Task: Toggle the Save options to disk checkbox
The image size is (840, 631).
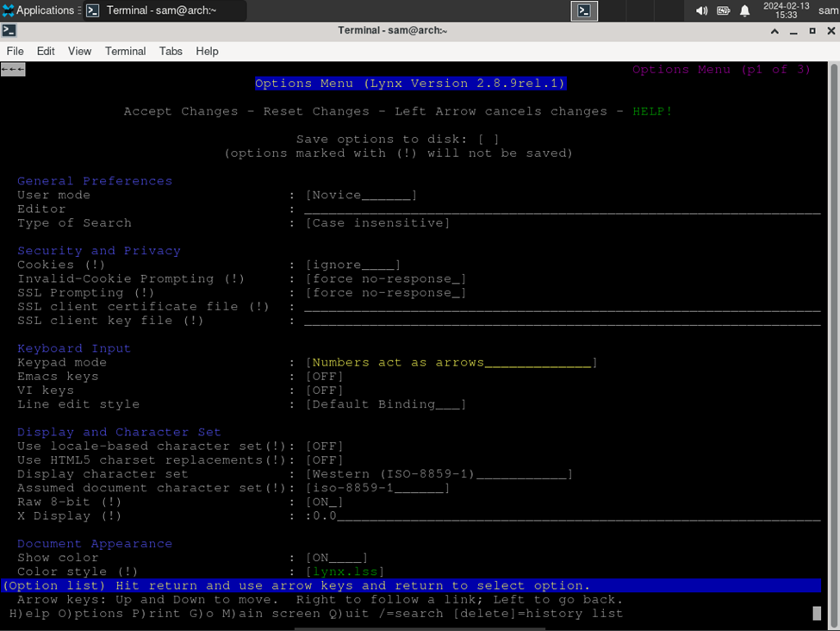Action: click(x=488, y=140)
